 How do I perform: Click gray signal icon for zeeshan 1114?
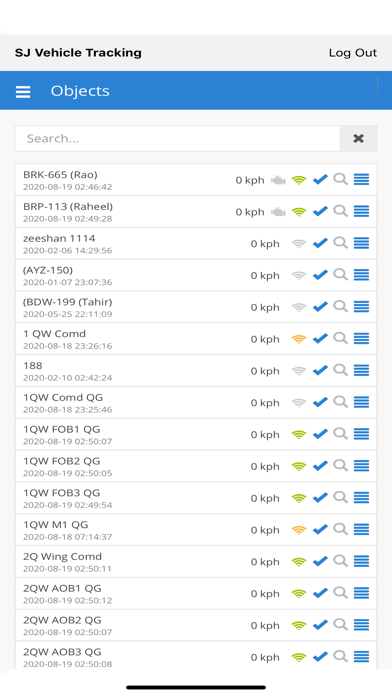[299, 244]
